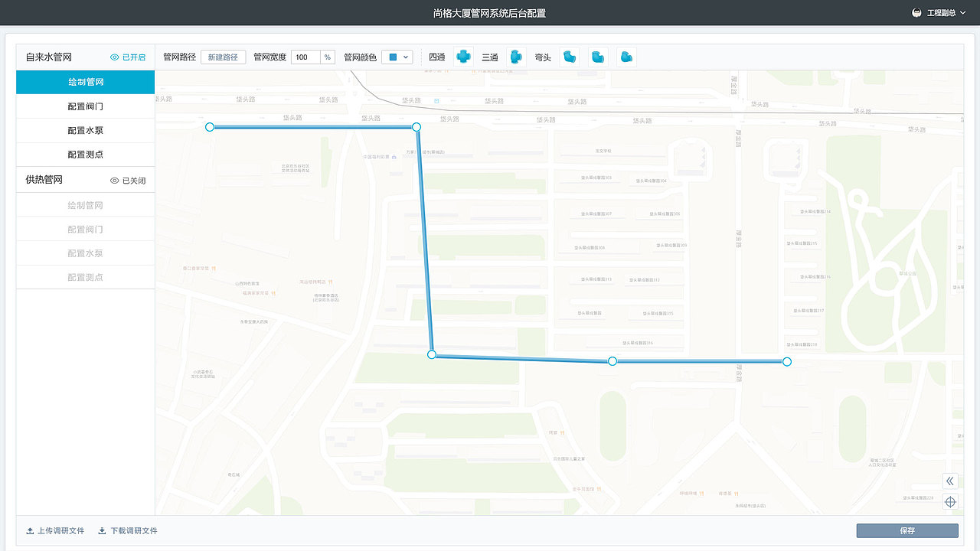The width and height of the screenshot is (980, 551).
Task: Open the 工程副总 user dropdown
Action: (946, 13)
